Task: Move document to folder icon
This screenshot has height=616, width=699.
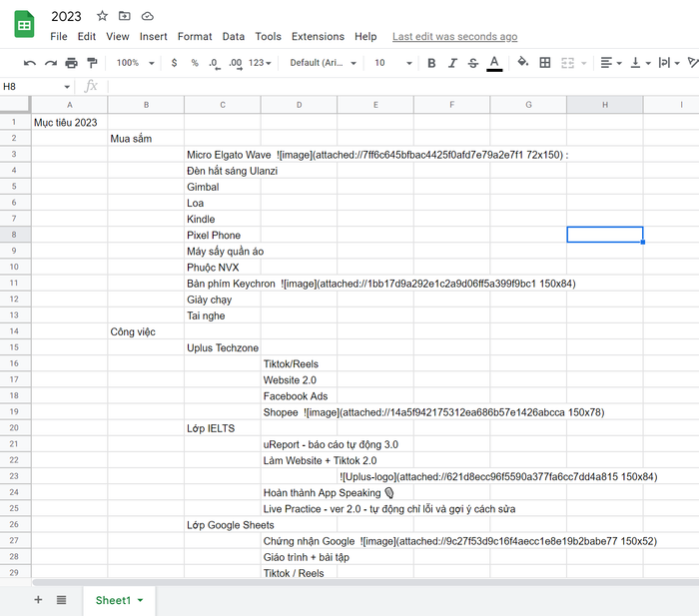Action: 125,16
